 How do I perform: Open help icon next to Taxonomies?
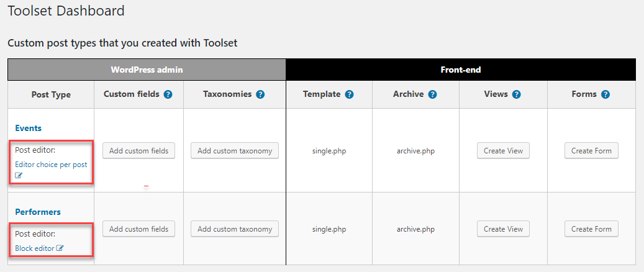(x=260, y=94)
